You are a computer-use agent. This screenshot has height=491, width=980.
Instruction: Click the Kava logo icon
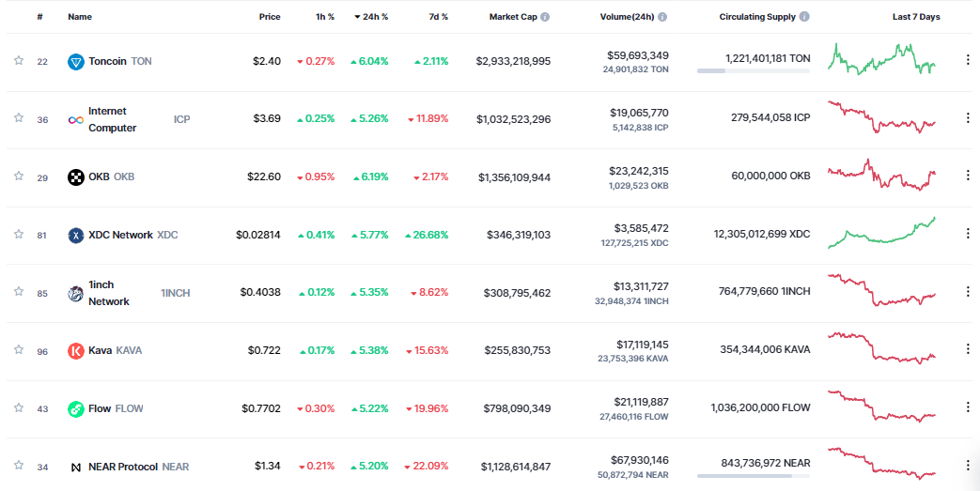(75, 351)
